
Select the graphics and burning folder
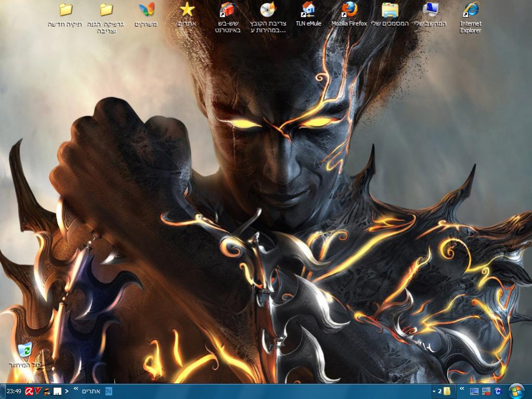point(106,10)
